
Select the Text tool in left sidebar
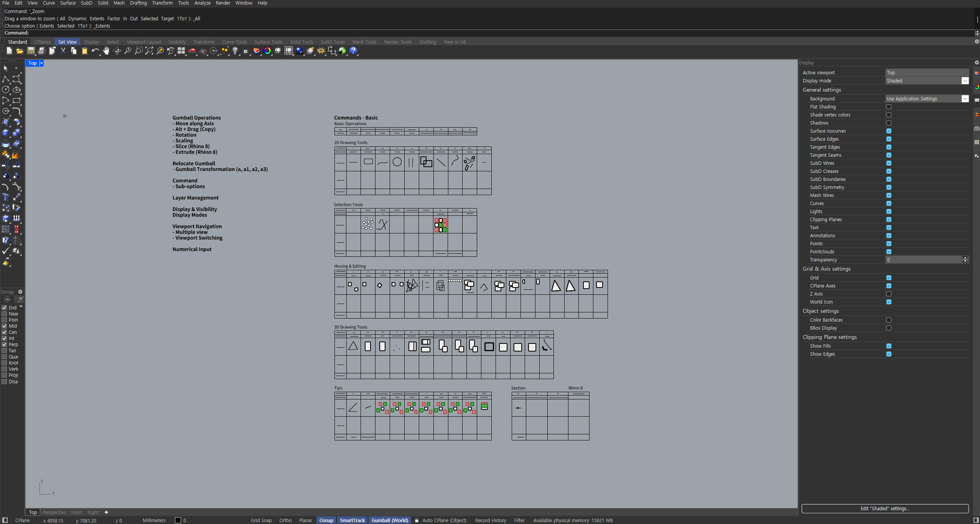click(x=6, y=197)
